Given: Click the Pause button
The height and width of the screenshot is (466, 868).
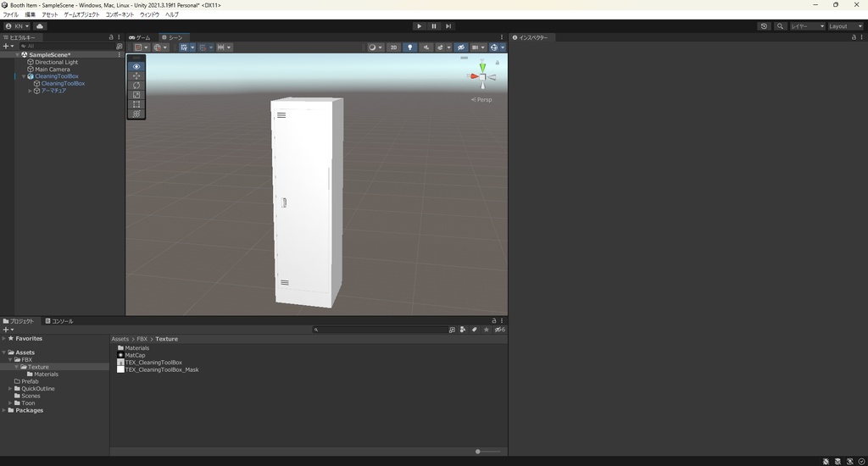Looking at the screenshot, I should 434,26.
